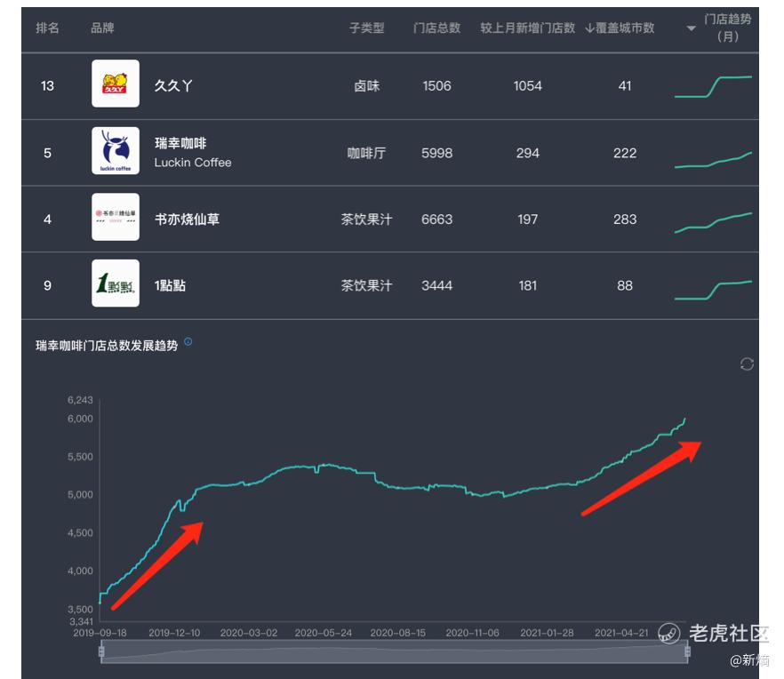This screenshot has width=784, height=679.
Task: Click x-axis date 2020-08-15
Action: [398, 633]
